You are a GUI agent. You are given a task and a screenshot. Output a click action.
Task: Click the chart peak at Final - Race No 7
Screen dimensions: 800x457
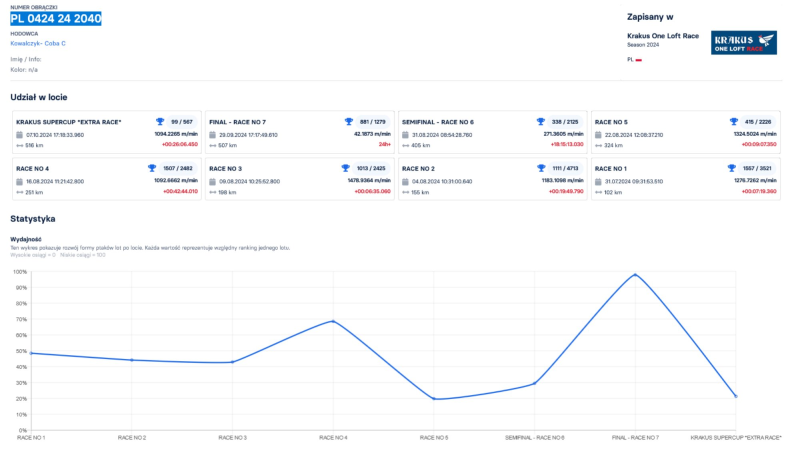(x=634, y=274)
